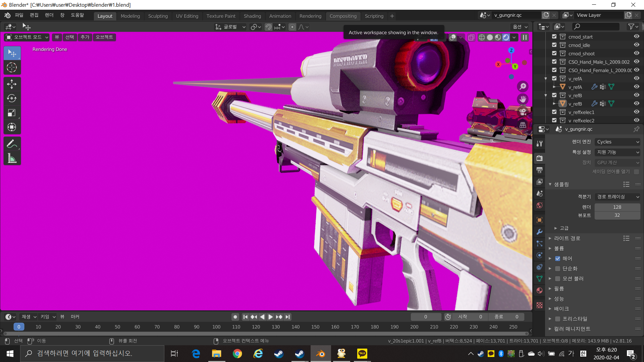Image resolution: width=644 pixels, height=362 pixels.
Task: Open Chrome from the Windows taskbar
Action: (x=237, y=354)
